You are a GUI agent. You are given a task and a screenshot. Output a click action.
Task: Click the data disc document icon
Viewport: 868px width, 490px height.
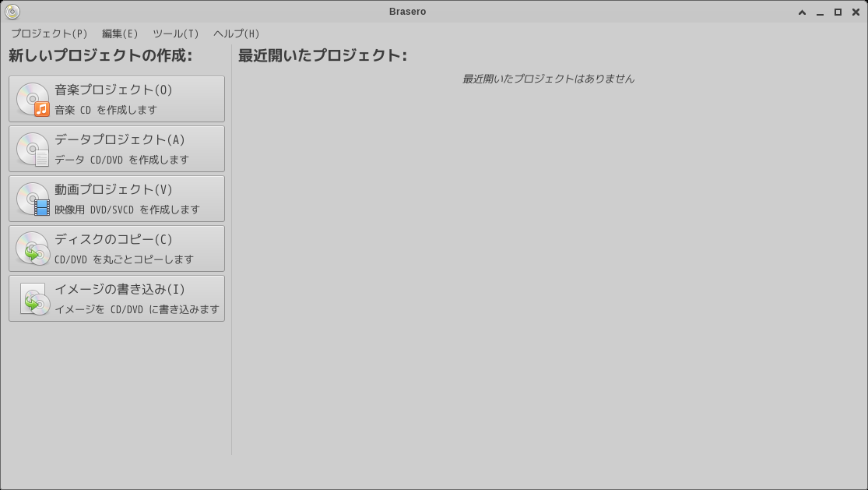[33, 150]
